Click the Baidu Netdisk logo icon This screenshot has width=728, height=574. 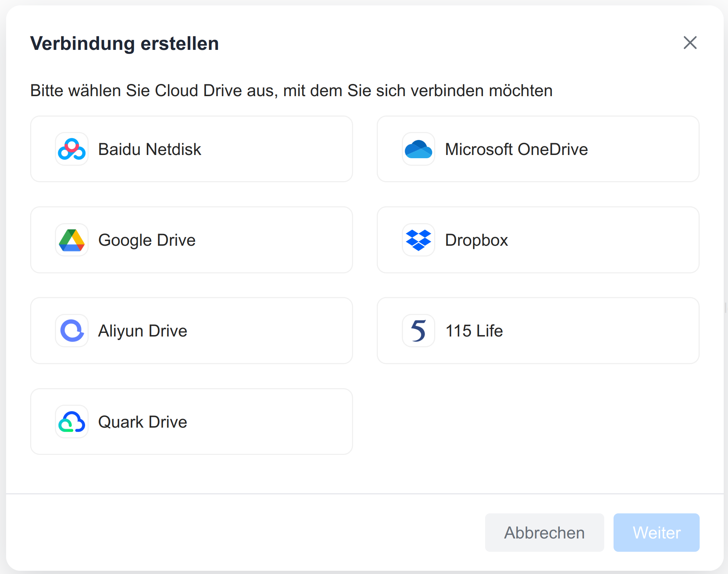[72, 149]
